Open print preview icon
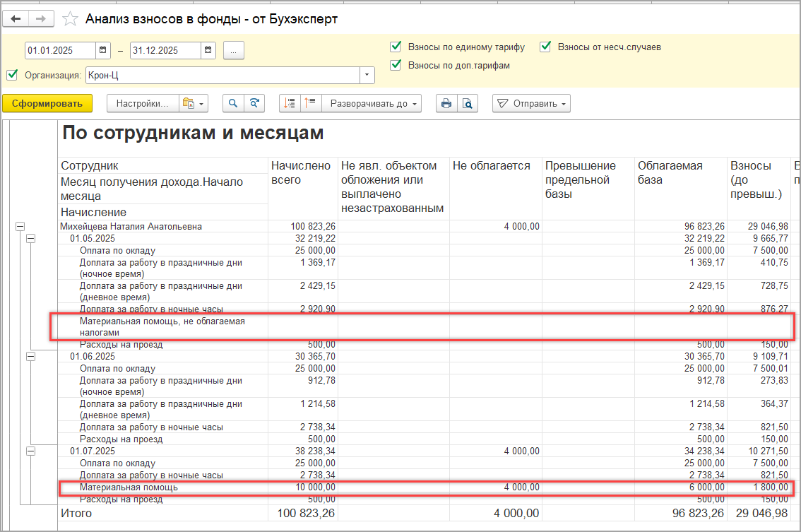This screenshot has height=532, width=801. tap(468, 103)
